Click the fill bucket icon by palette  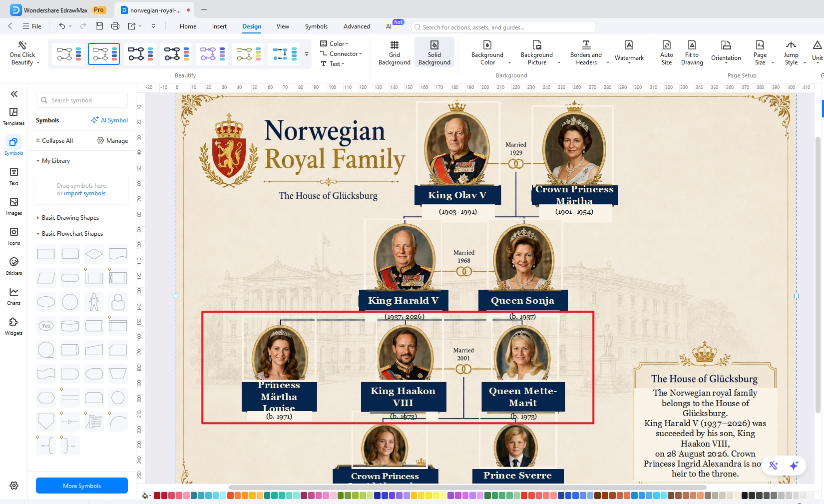click(x=145, y=496)
